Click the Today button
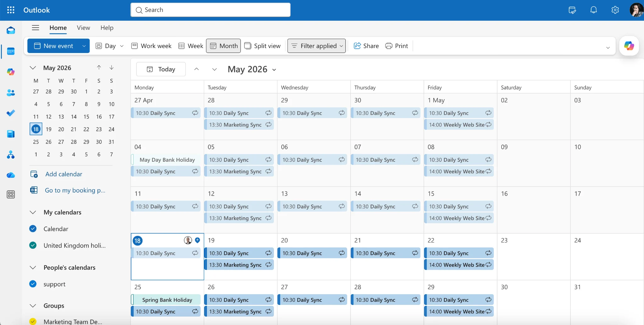Screen dimensions: 644x325 [x=161, y=69]
